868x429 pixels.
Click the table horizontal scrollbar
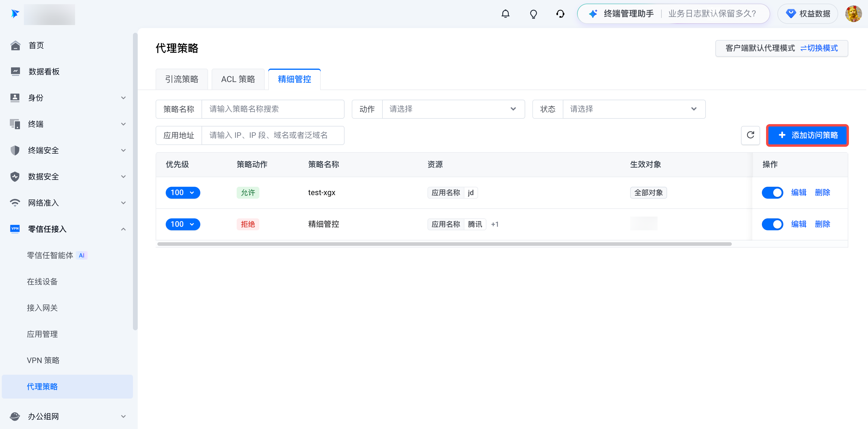coord(444,244)
